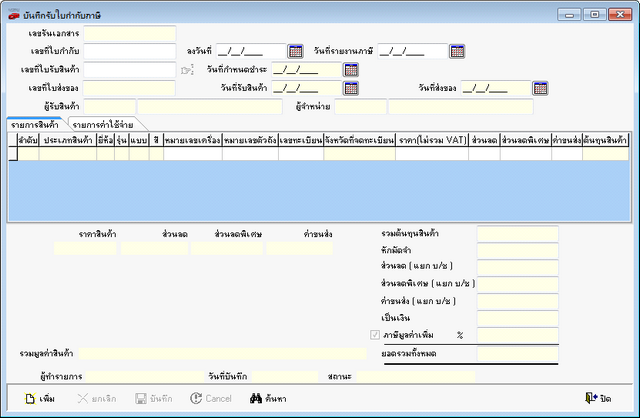Open calendar for วันที่รายงานภาษี field

[x=457, y=51]
